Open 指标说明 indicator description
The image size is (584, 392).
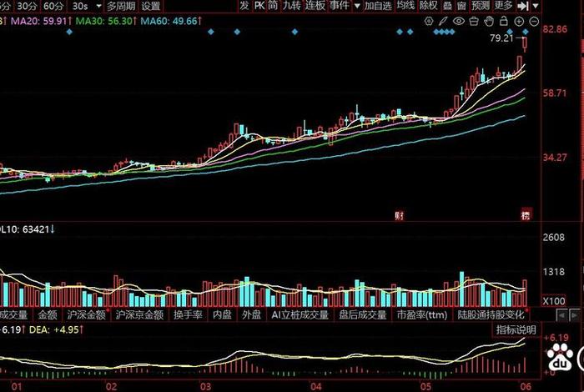click(x=516, y=330)
